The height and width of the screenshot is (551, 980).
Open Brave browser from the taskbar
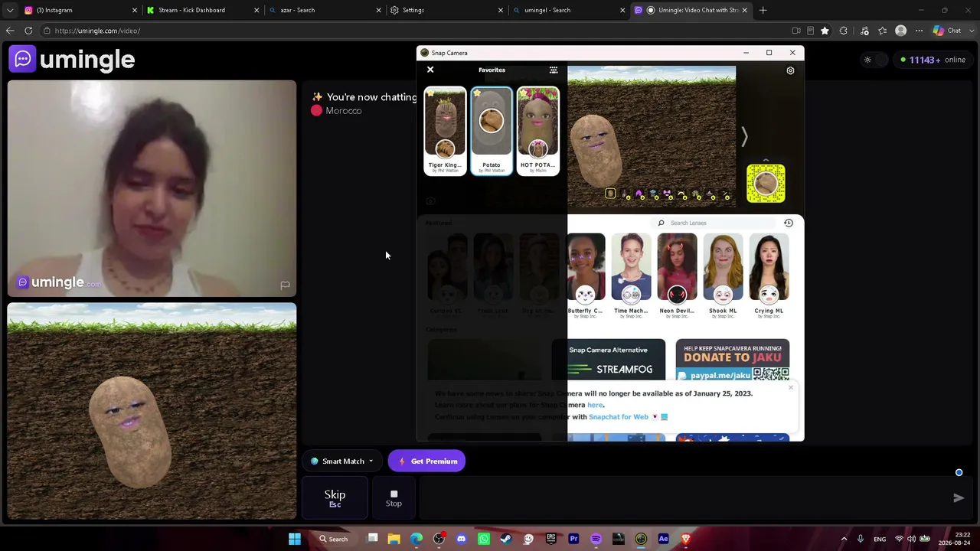686,539
